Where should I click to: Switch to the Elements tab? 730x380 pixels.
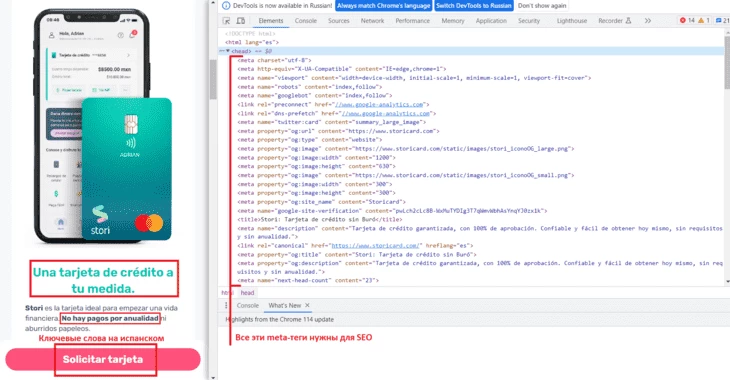271,21
